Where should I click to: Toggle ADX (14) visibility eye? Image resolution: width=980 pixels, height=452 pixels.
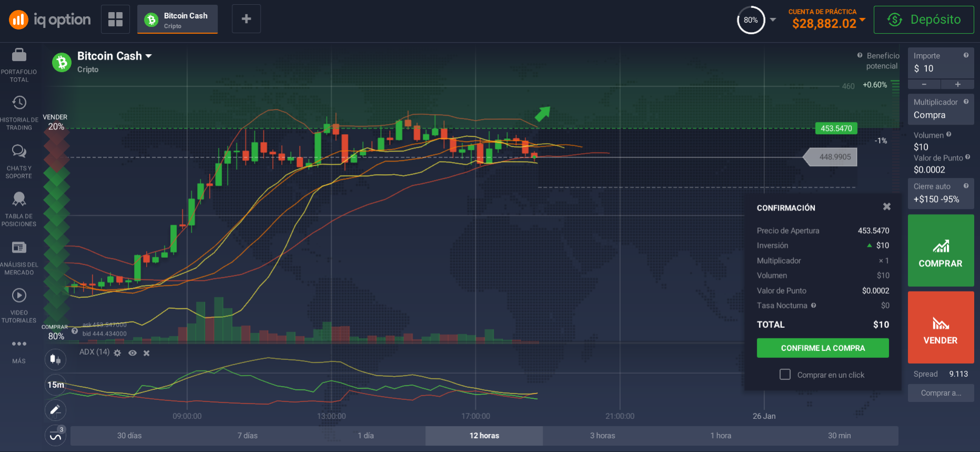tap(132, 353)
